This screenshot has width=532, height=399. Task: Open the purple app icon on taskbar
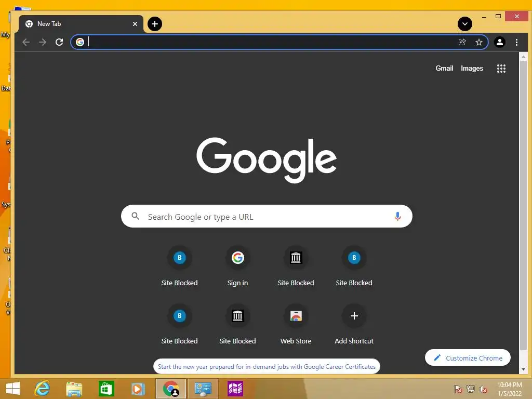point(235,389)
